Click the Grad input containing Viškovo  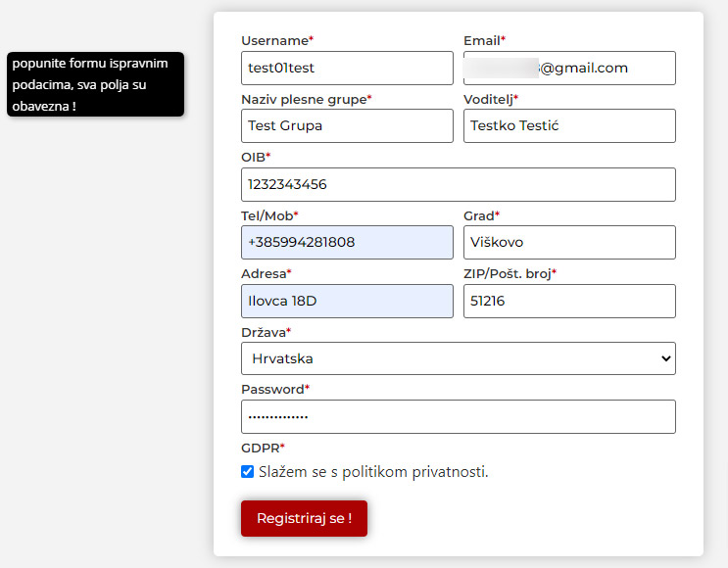point(569,243)
